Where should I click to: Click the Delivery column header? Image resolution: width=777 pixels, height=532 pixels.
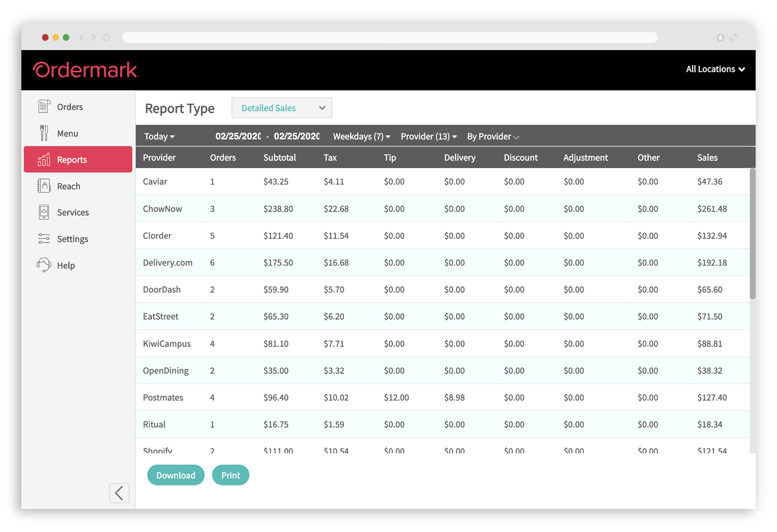[459, 157]
